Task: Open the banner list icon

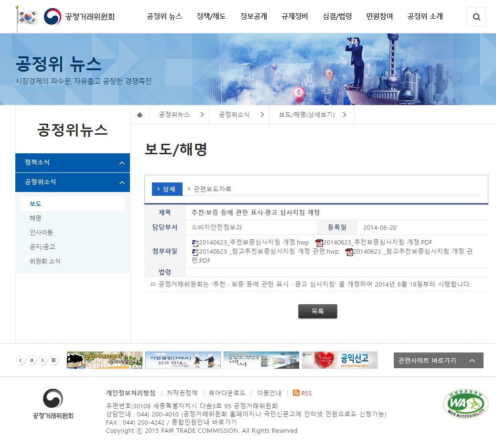Action: click(x=54, y=361)
